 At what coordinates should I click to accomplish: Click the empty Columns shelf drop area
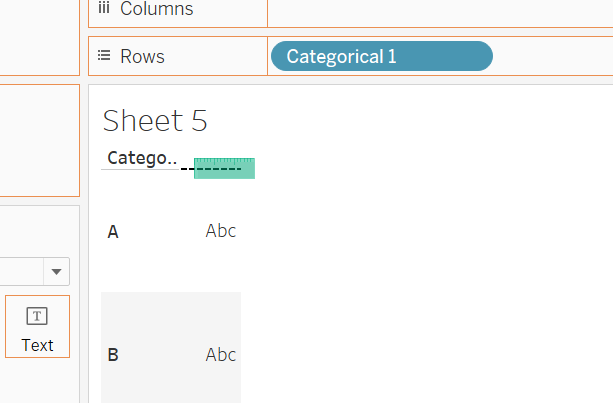click(x=440, y=10)
